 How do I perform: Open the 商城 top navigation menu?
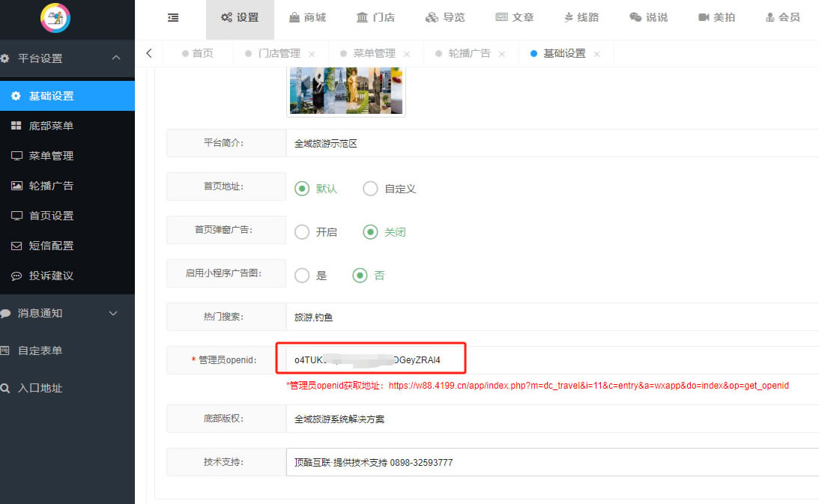pyautogui.click(x=306, y=17)
